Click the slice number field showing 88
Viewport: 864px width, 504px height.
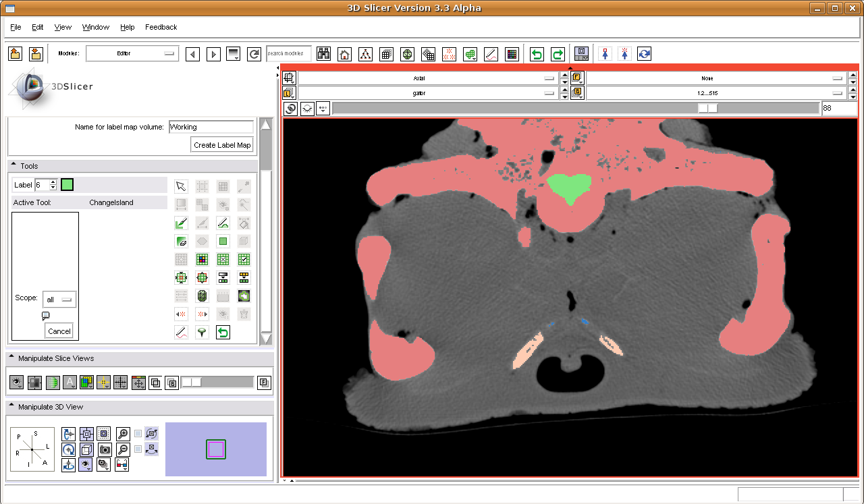839,108
